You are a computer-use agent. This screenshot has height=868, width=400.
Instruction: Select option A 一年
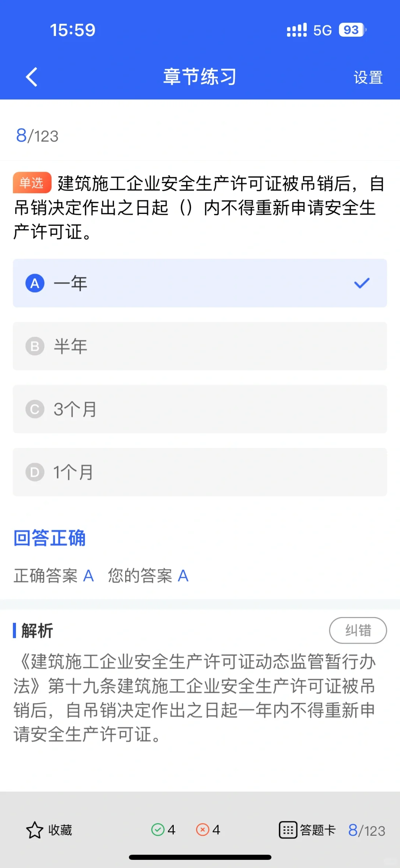[x=200, y=283]
